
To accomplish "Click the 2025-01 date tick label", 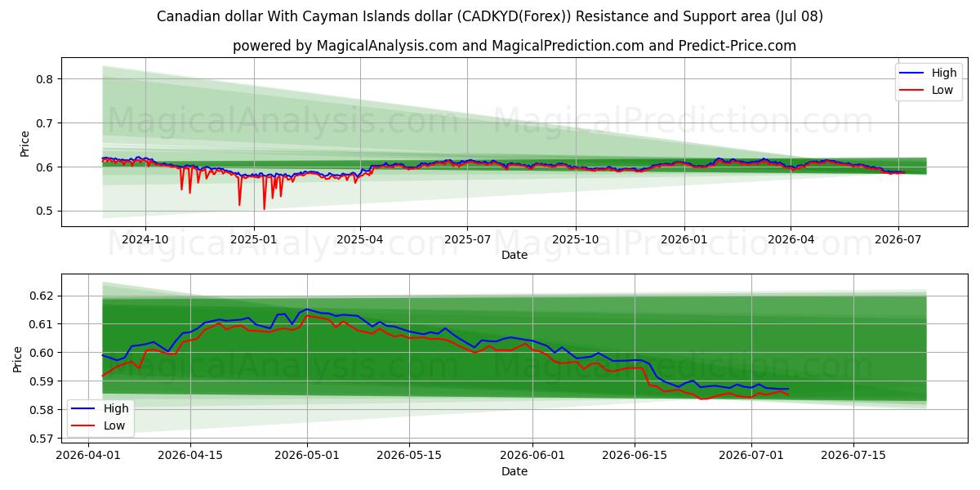I will click(253, 239).
